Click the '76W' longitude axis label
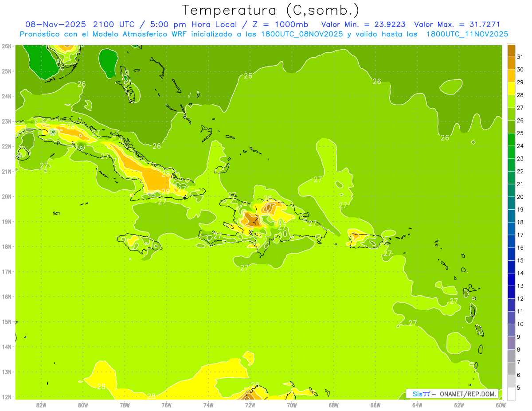 pos(167,405)
